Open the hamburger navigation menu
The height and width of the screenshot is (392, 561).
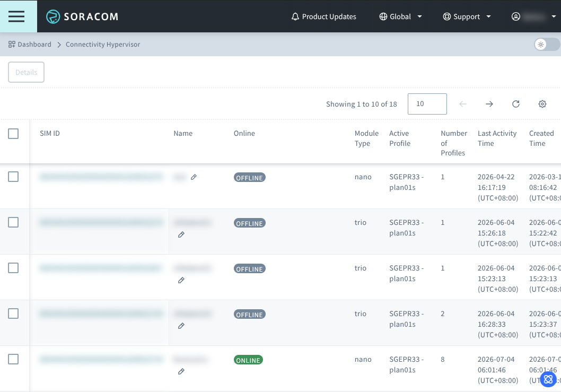coord(16,16)
